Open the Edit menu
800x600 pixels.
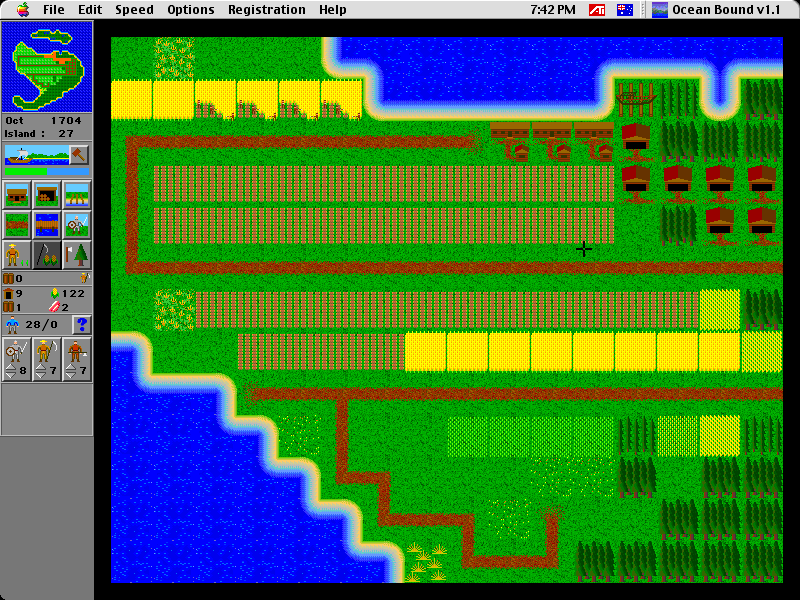90,10
